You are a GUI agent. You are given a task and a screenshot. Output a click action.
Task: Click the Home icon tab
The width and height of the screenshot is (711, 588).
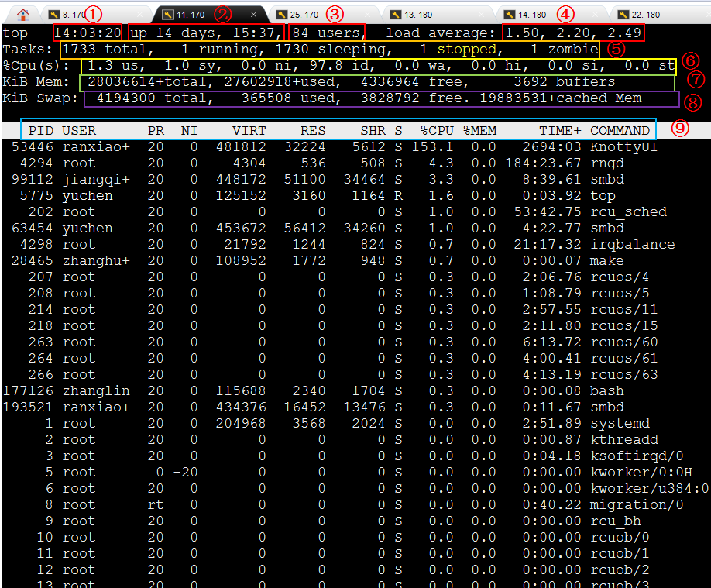[23, 14]
